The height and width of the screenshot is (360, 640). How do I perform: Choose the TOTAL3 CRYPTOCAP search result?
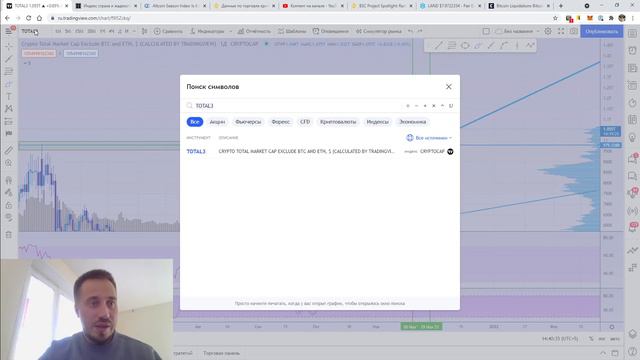point(320,151)
